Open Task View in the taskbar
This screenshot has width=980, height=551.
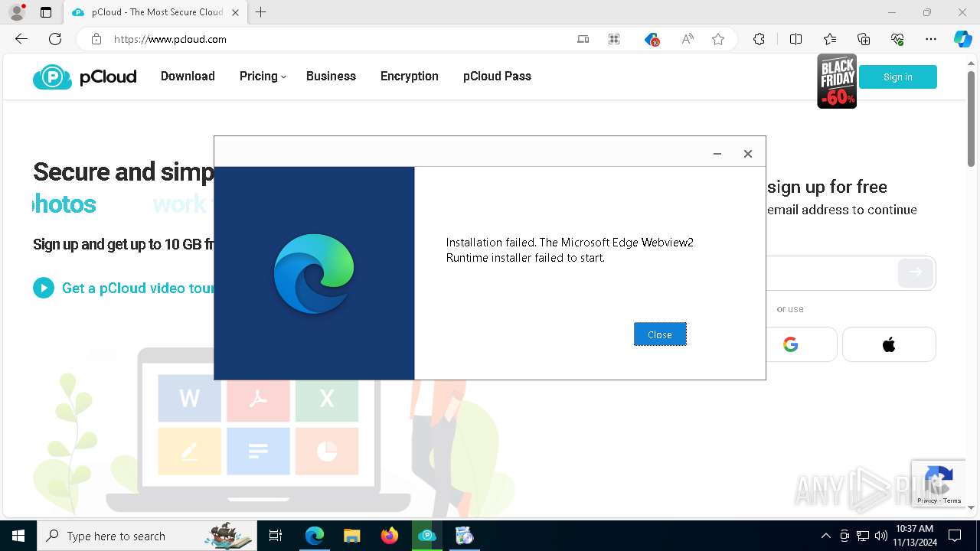pyautogui.click(x=276, y=536)
